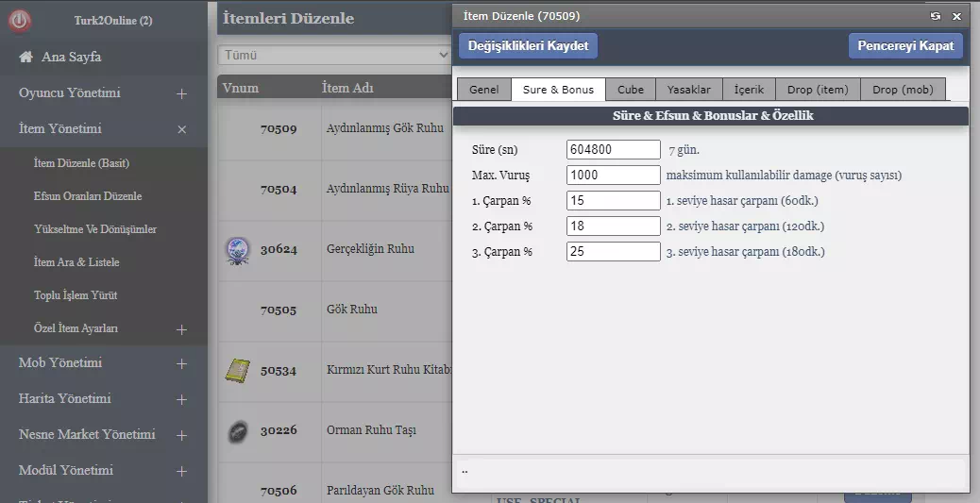Click the home icon beside Ana Sayfa
Image resolution: width=980 pixels, height=503 pixels.
coord(25,57)
